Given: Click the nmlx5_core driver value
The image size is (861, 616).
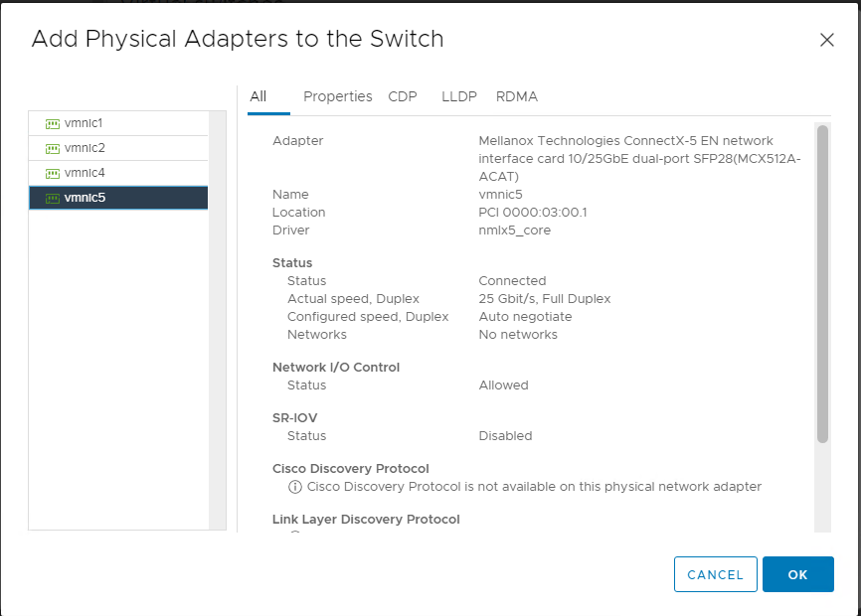Looking at the screenshot, I should pos(514,231).
